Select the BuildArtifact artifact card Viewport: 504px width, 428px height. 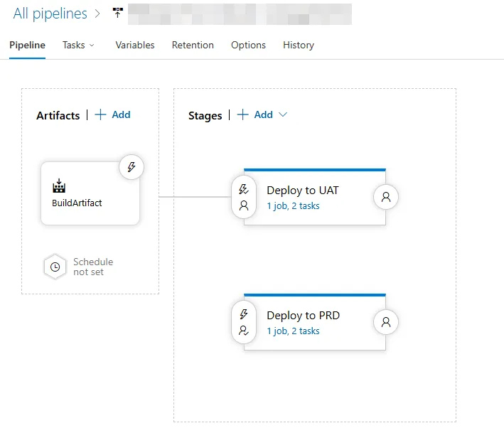coord(90,193)
